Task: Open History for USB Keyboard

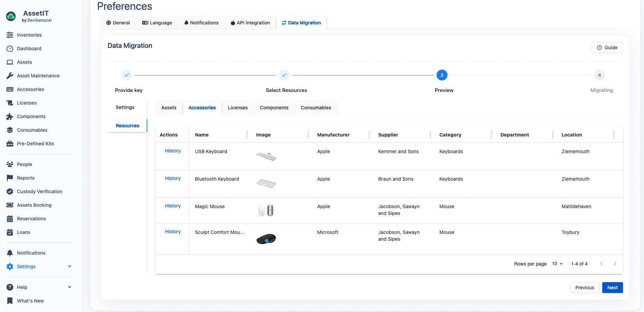Action: tap(173, 151)
